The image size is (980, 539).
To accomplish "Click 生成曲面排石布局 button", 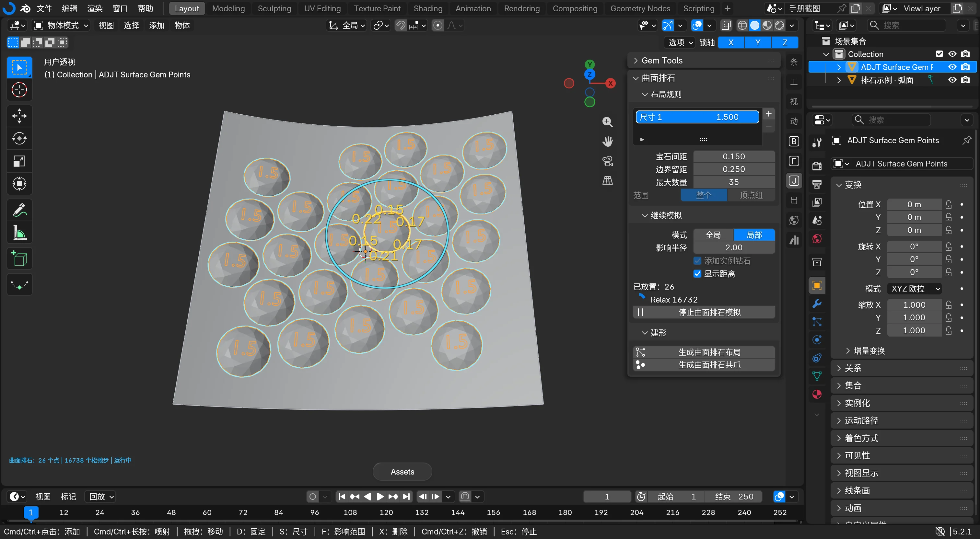I will coord(704,352).
